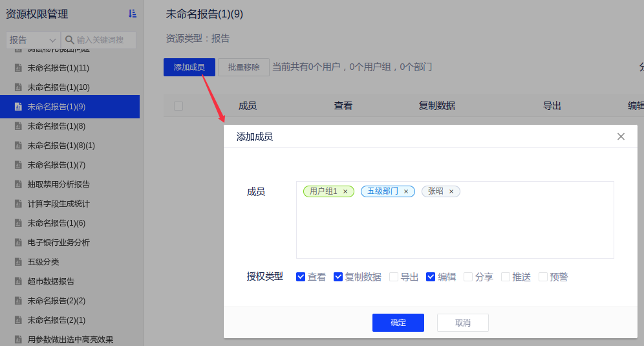The width and height of the screenshot is (644, 346).
Task: Remove the 张昭 member tag
Action: [x=451, y=191]
